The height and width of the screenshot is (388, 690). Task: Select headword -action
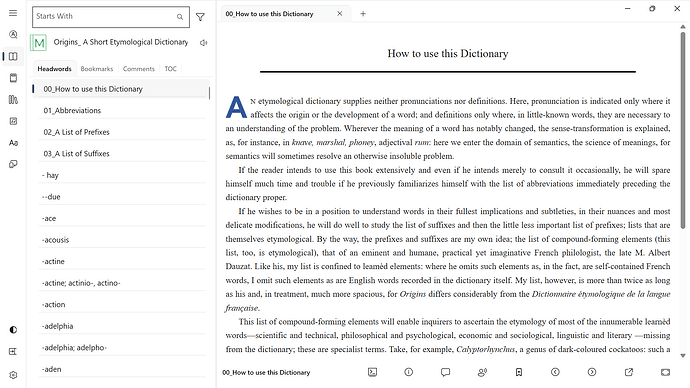(x=122, y=304)
